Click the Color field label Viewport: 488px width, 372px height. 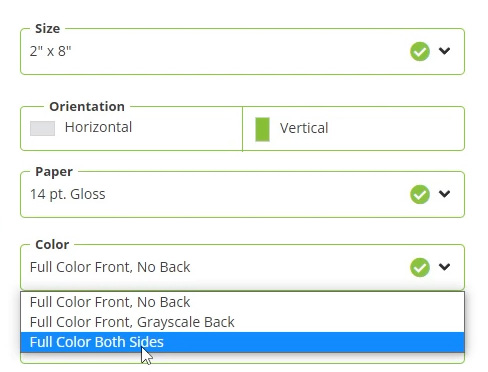52,245
